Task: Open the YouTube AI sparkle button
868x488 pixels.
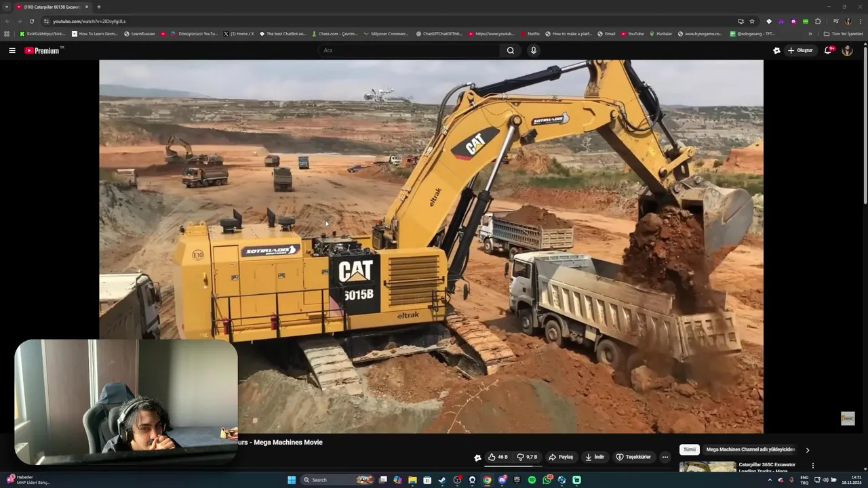Action: (x=776, y=50)
